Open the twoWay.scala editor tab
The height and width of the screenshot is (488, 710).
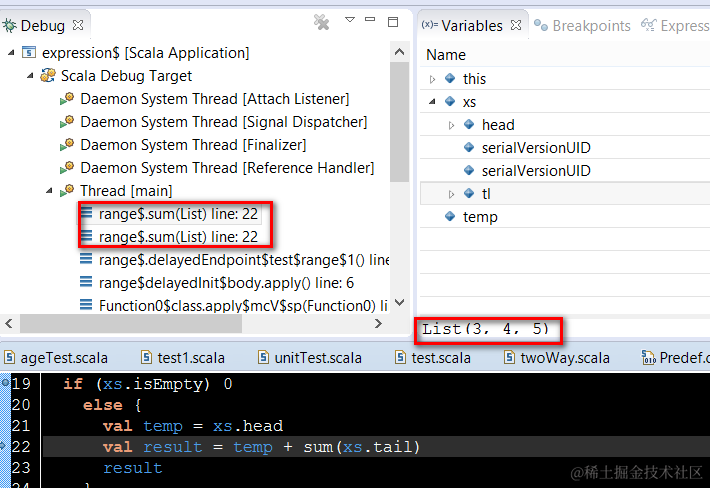(x=557, y=358)
